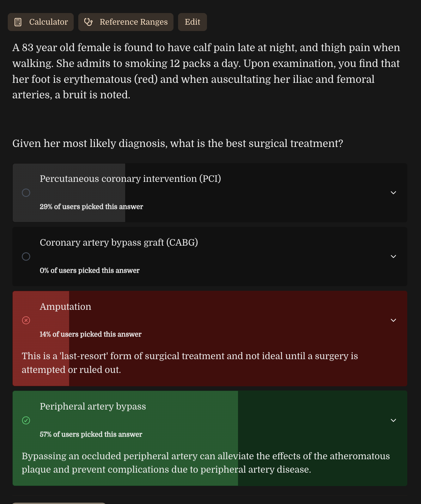Collapse the Amputation explanation chevron
Viewport: 421px width, 504px height.
coord(393,320)
